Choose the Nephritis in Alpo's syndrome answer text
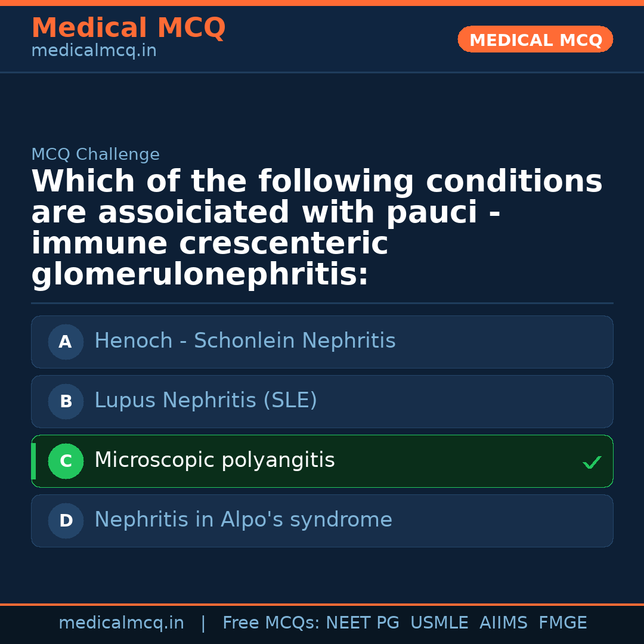 point(243,520)
